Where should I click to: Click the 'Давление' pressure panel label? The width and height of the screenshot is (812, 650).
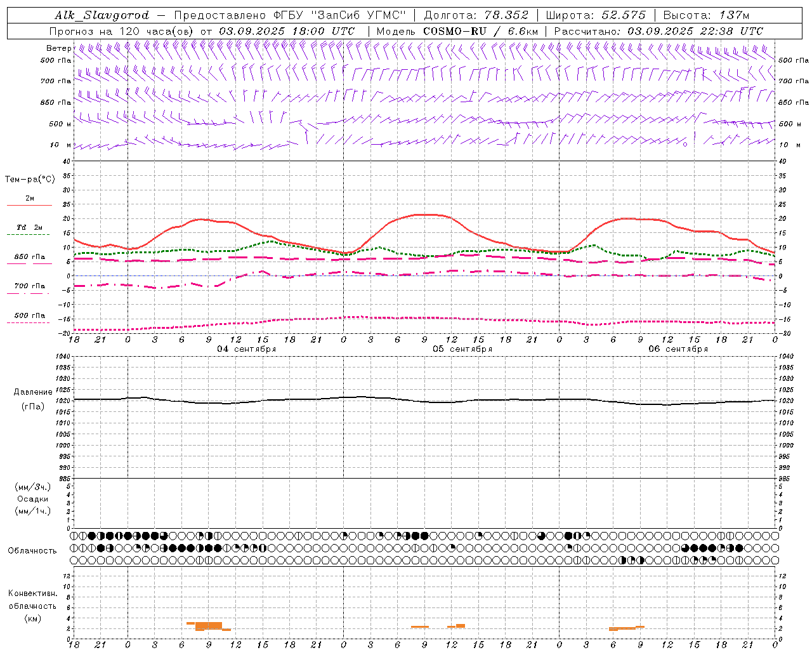32,392
